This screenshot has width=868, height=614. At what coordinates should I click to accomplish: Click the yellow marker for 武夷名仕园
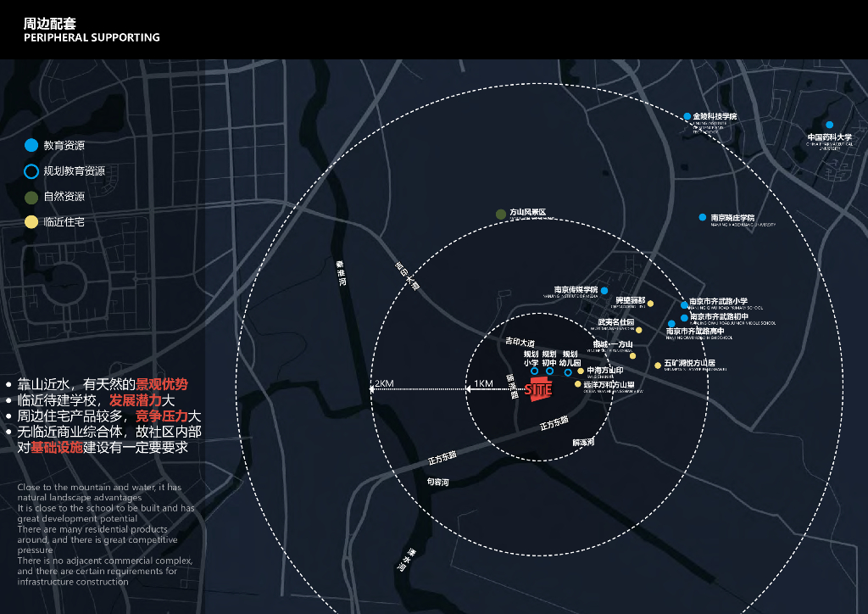pos(639,330)
